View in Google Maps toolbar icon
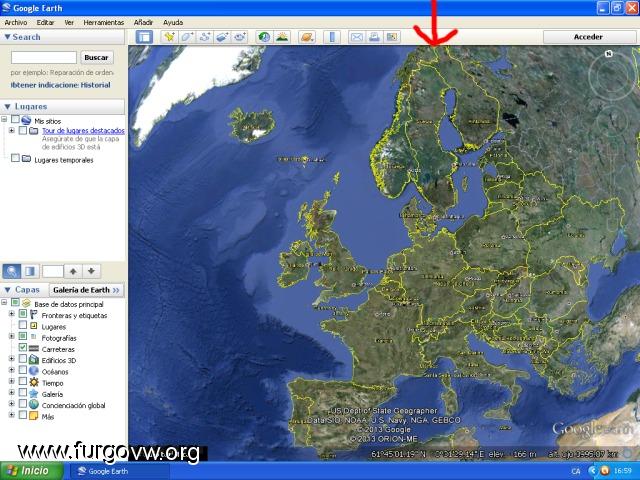The height and width of the screenshot is (480, 640). [x=392, y=37]
